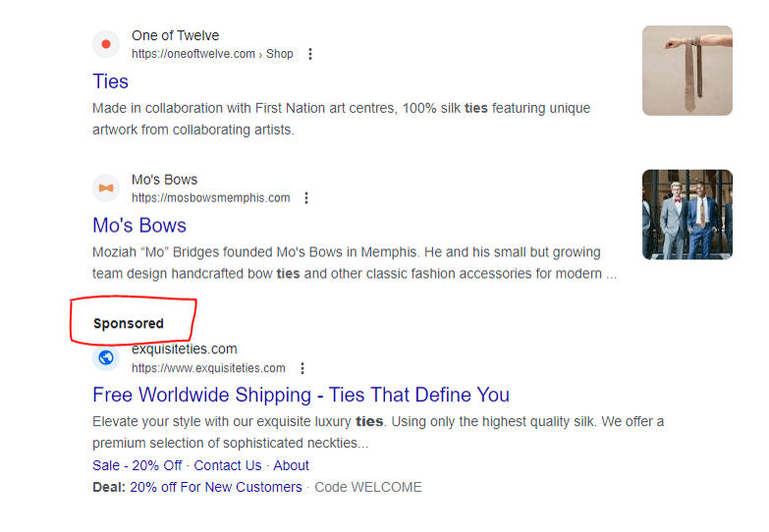Click the 'One of Twelve' site name
Screen dimensions: 769x532
point(175,35)
